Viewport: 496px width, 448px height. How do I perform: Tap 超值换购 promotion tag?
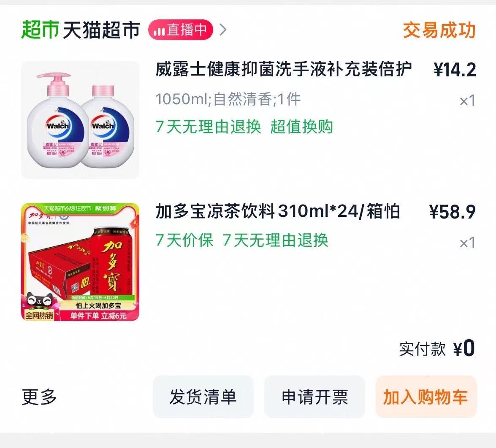point(301,127)
